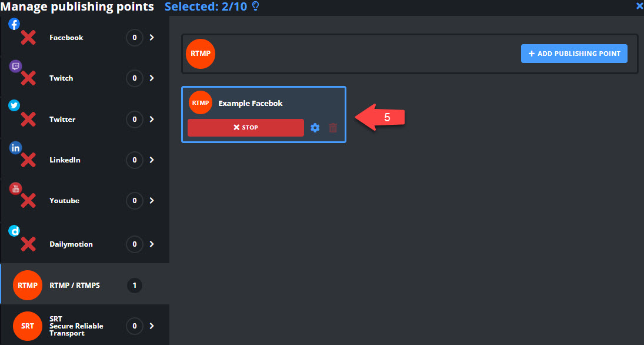This screenshot has width=644, height=345.
Task: Expand the Facebook publishing points
Action: tap(152, 38)
